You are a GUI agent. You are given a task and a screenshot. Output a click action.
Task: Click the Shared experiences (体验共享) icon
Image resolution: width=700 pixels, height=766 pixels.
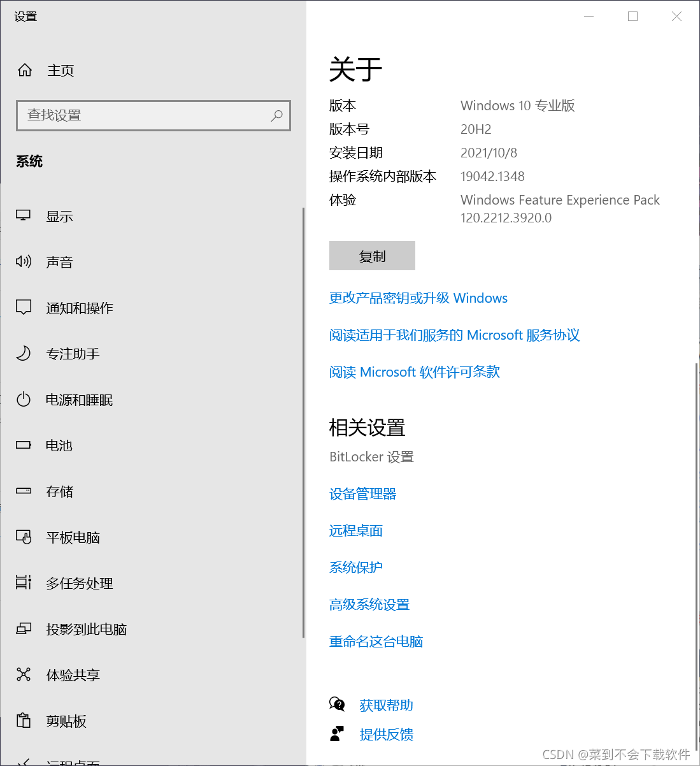click(24, 674)
